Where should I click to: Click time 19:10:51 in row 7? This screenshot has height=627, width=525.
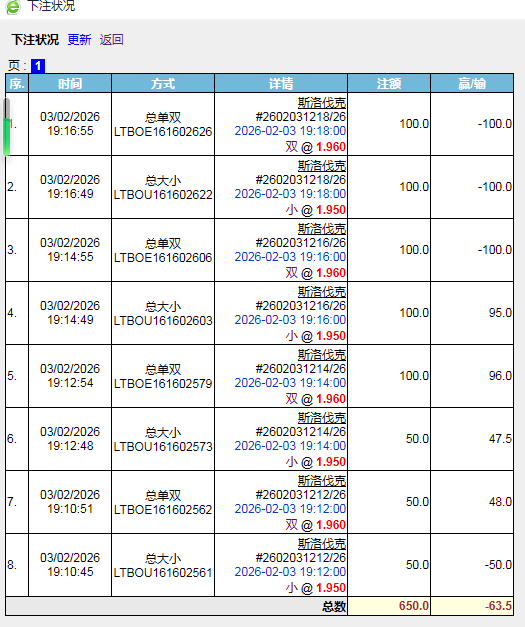click(70, 509)
